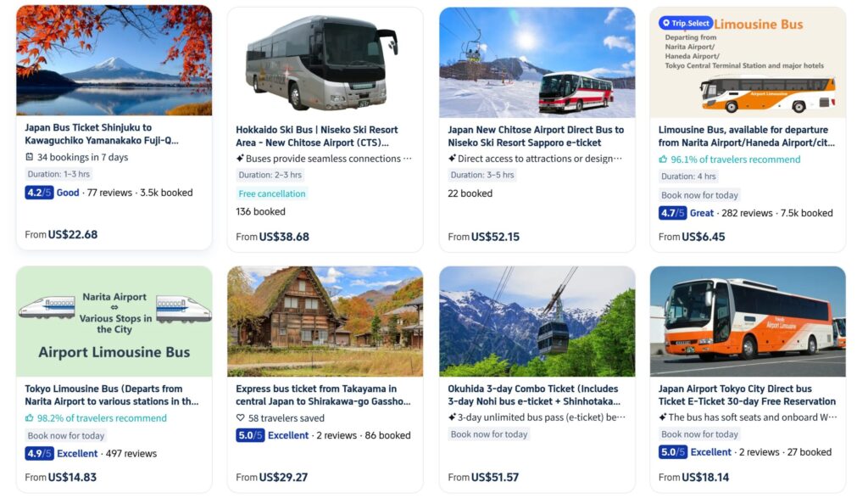
Task: Open Okuhida 3-day Combo Ticket title
Action: point(534,395)
